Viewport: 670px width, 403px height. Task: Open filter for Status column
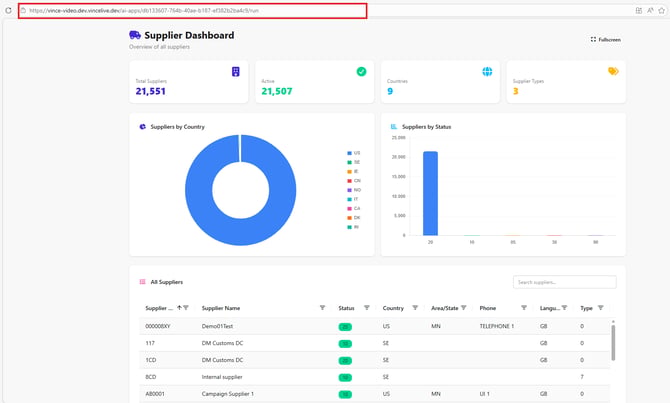coord(367,308)
